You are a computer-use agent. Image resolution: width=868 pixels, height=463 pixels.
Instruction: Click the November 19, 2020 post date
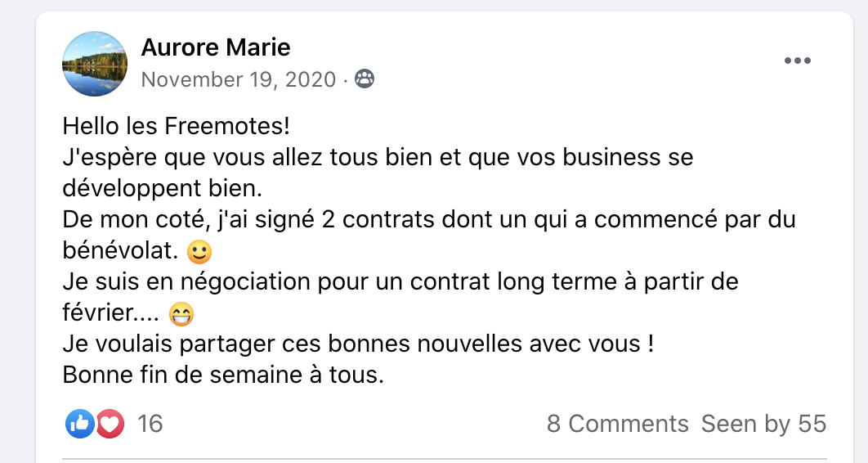coord(239,79)
